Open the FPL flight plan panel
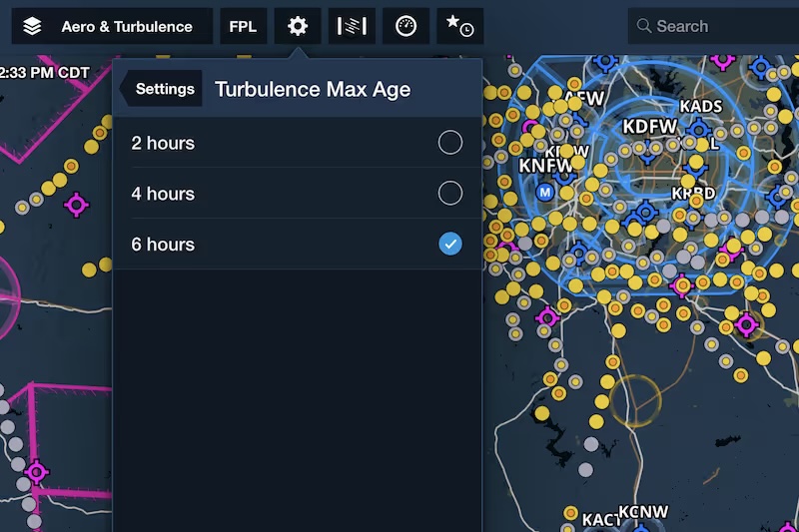Image resolution: width=799 pixels, height=532 pixels. [243, 27]
